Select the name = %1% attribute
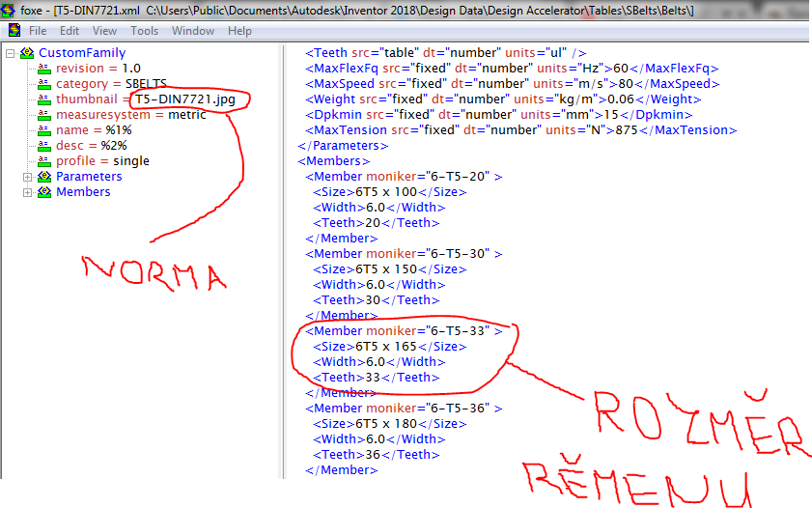The width and height of the screenshot is (812, 508). click(x=94, y=130)
